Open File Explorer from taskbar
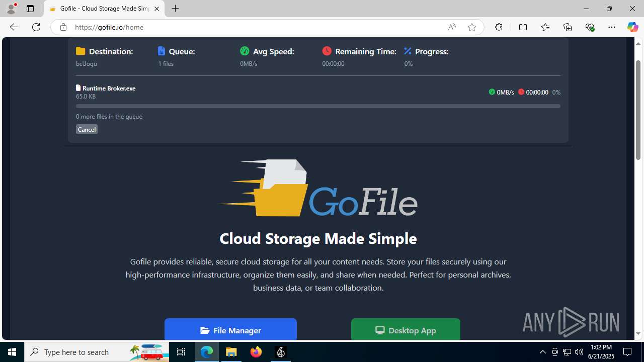The image size is (644, 362). click(x=231, y=352)
